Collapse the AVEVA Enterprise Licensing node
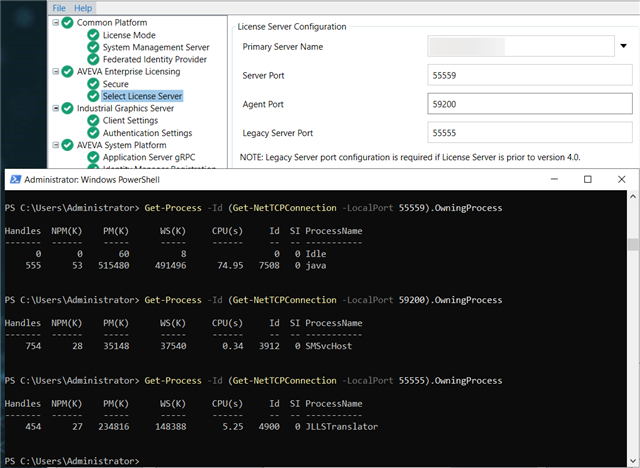This screenshot has width=640, height=468. (56, 71)
